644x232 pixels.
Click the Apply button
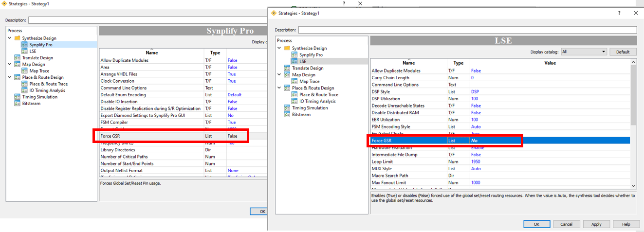[596, 224]
